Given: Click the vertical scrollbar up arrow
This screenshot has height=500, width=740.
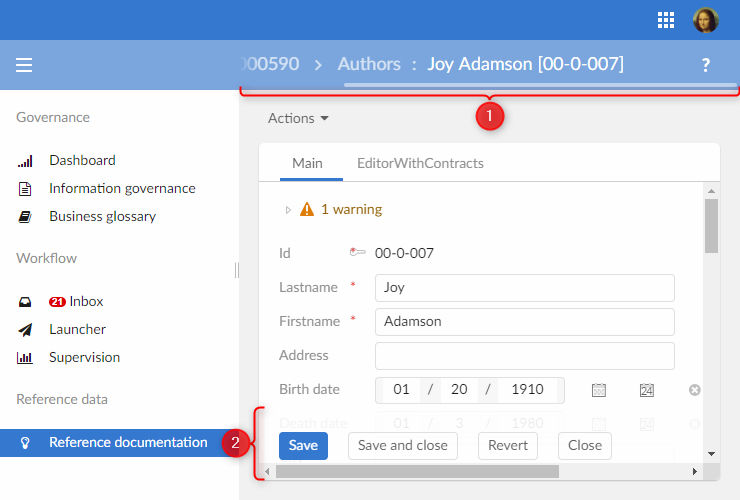Looking at the screenshot, I should point(711,191).
